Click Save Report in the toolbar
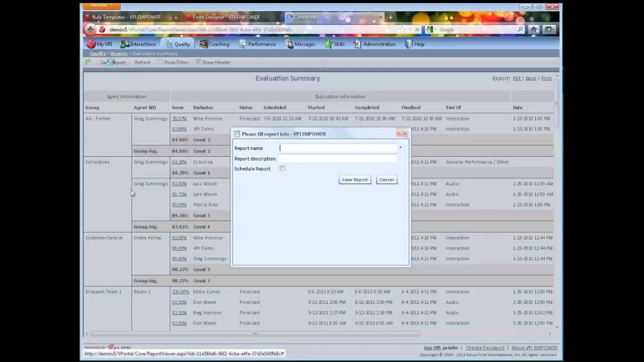 click(113, 62)
